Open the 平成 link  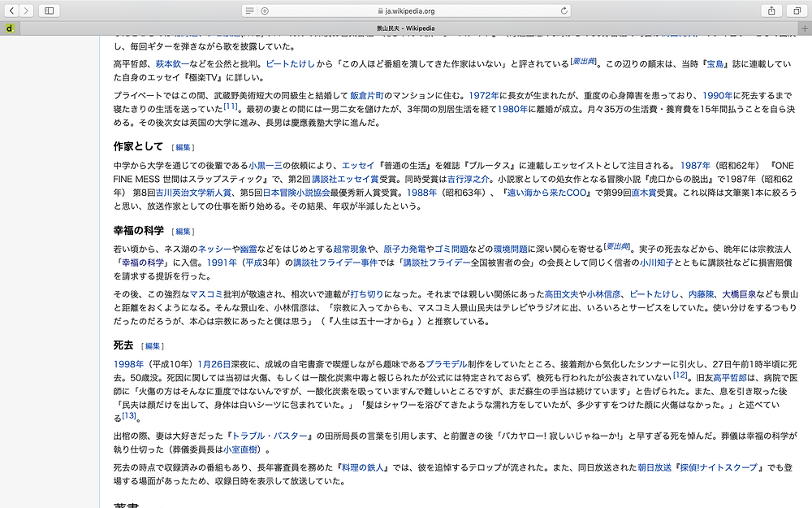tap(253, 263)
